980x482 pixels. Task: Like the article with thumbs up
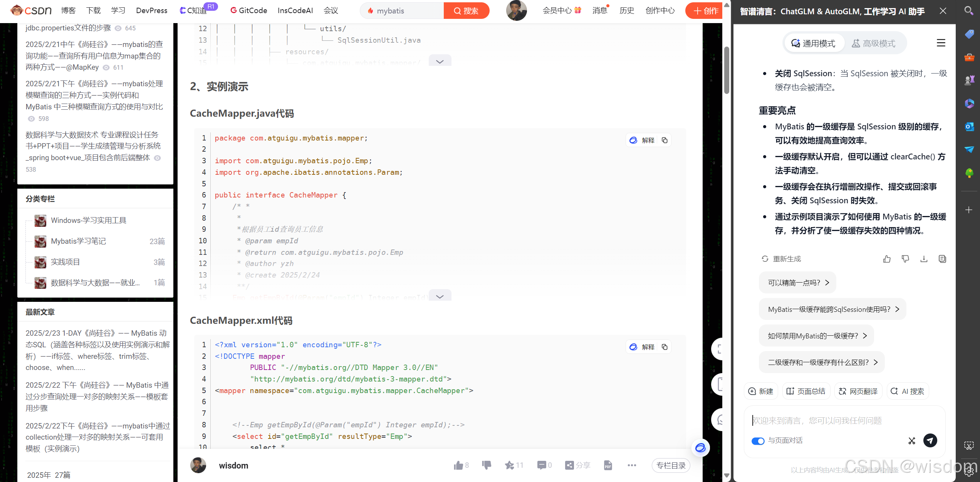pos(458,465)
